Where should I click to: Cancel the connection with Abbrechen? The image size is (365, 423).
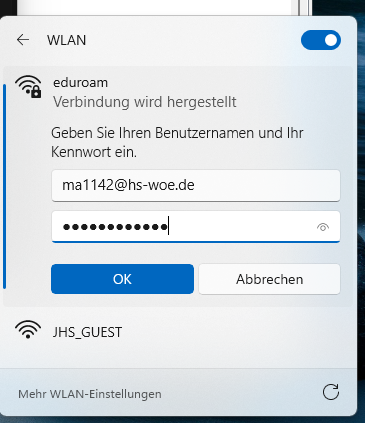tap(269, 279)
